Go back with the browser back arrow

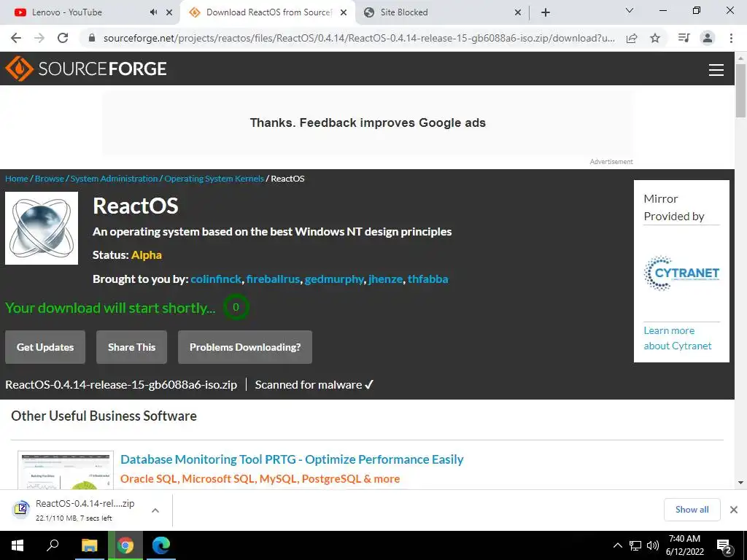16,38
